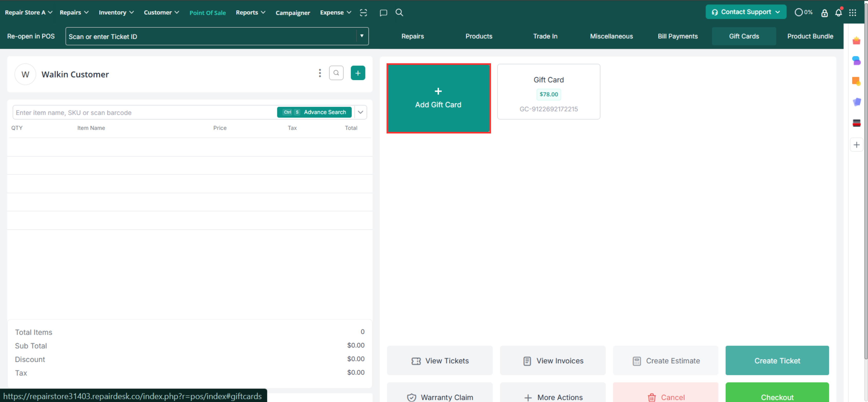868x402 pixels.
Task: Expand the Reports menu dropdown
Action: 250,12
